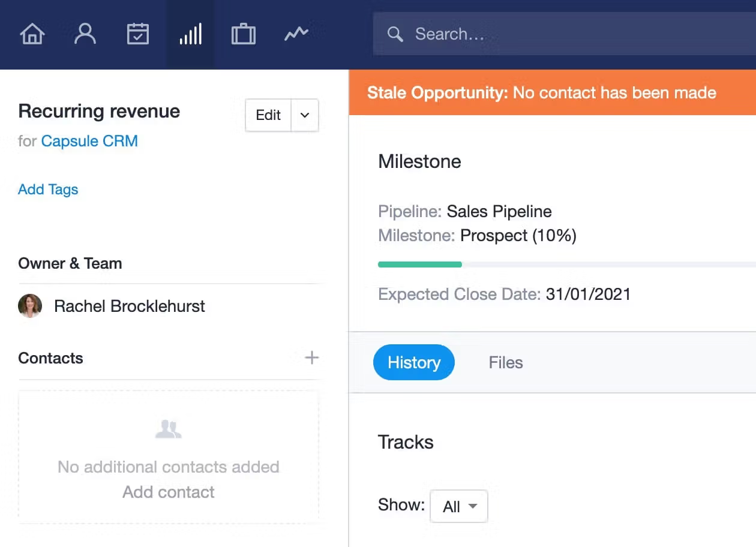
Task: Go to the Home dashboard icon
Action: point(32,34)
